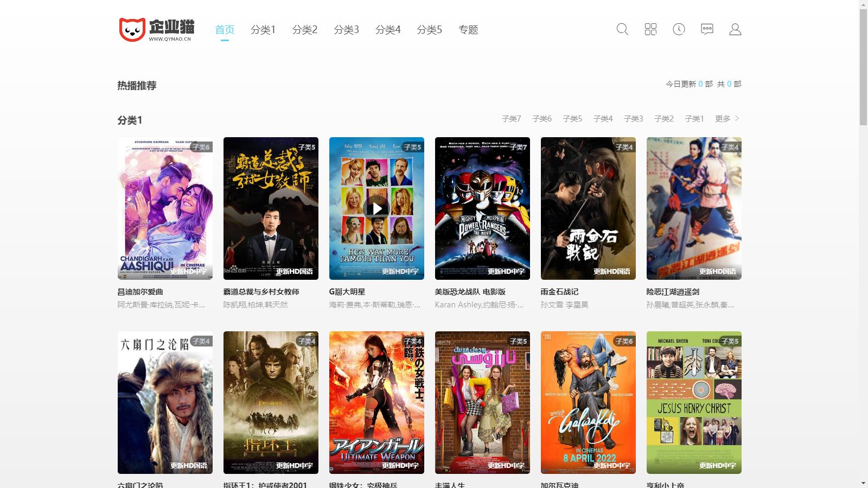This screenshot has height=488, width=868.
Task: Click the page vertical scrollbar thumb
Action: (863, 67)
